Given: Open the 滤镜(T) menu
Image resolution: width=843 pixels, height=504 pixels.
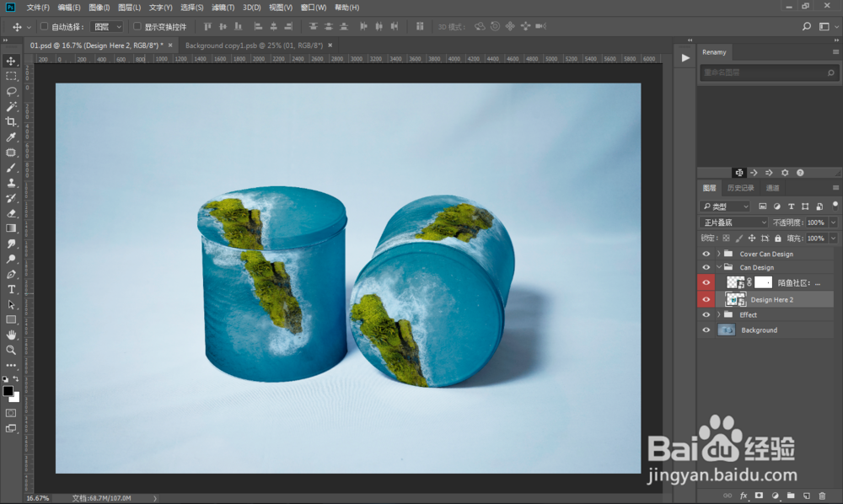Looking at the screenshot, I should click(x=223, y=8).
